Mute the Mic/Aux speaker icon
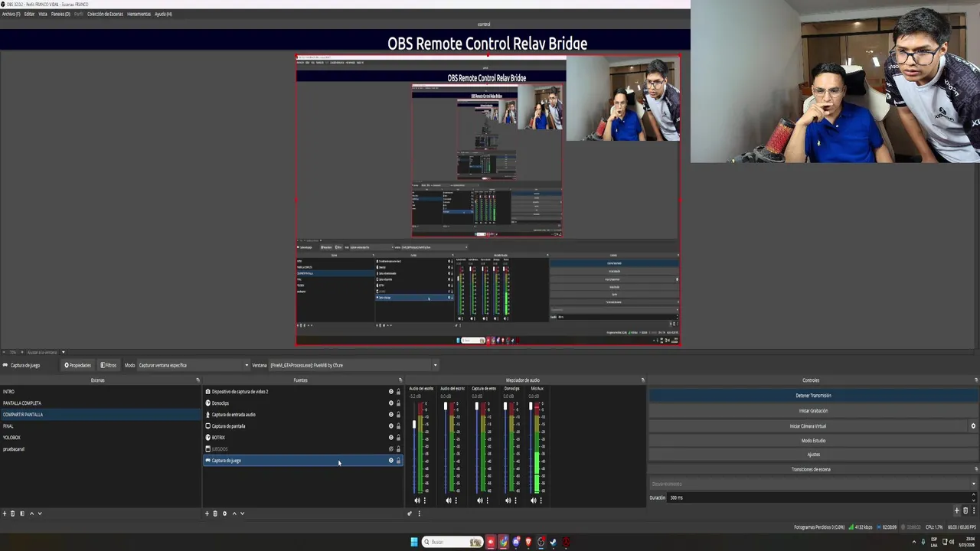This screenshot has width=980, height=551. point(534,500)
